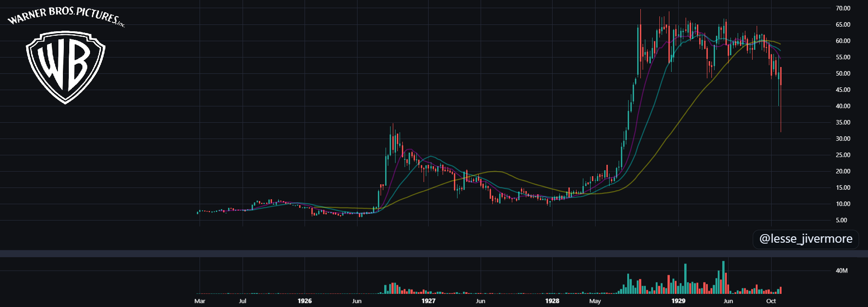868x307 pixels.
Task: Click the 1926 time axis label
Action: [x=305, y=301]
